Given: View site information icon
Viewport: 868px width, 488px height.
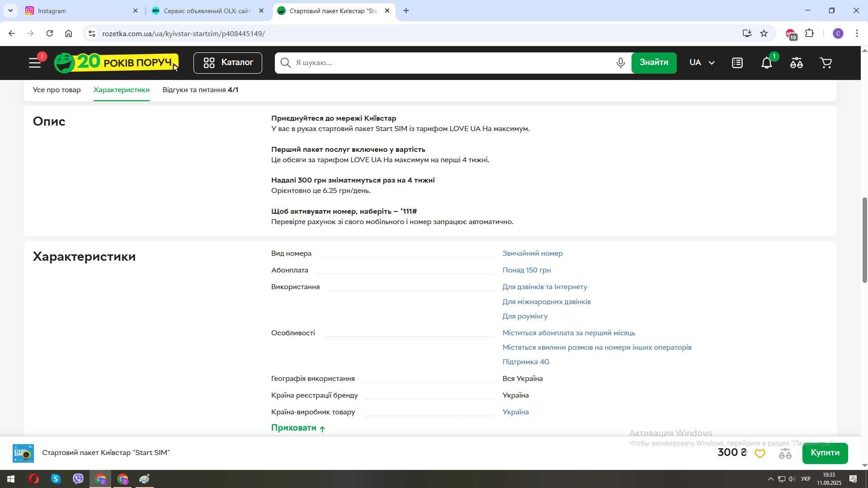Looking at the screenshot, I should click(92, 33).
